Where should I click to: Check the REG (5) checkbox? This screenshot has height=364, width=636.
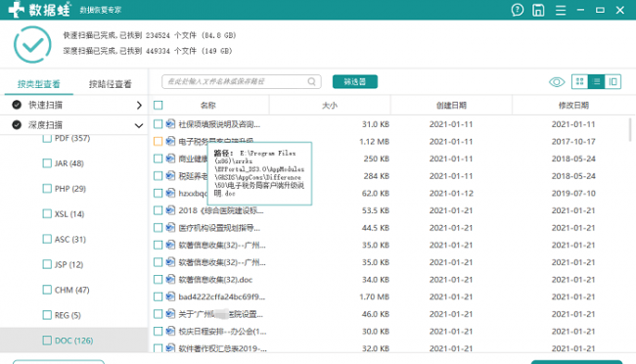click(47, 315)
